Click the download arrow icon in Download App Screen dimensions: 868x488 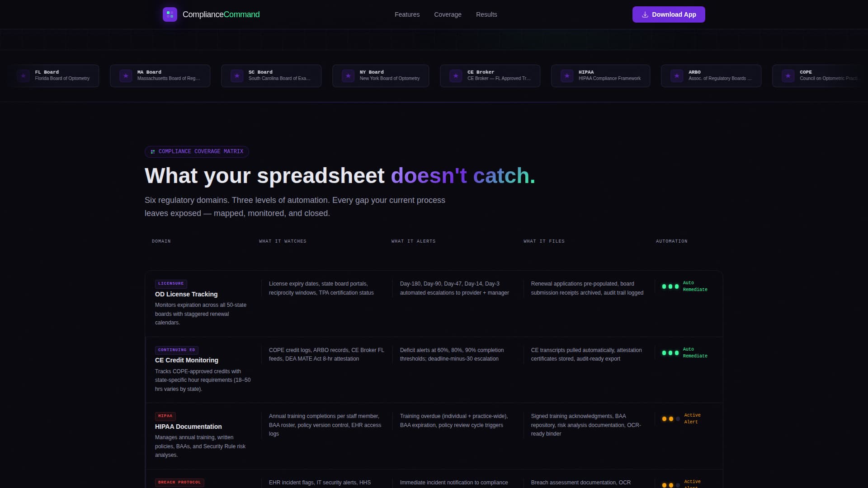[645, 14]
